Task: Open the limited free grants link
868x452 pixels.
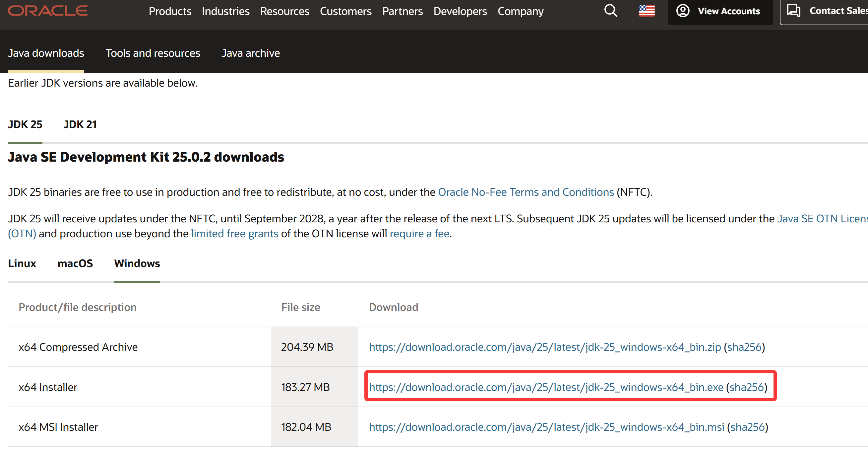Action: tap(234, 234)
